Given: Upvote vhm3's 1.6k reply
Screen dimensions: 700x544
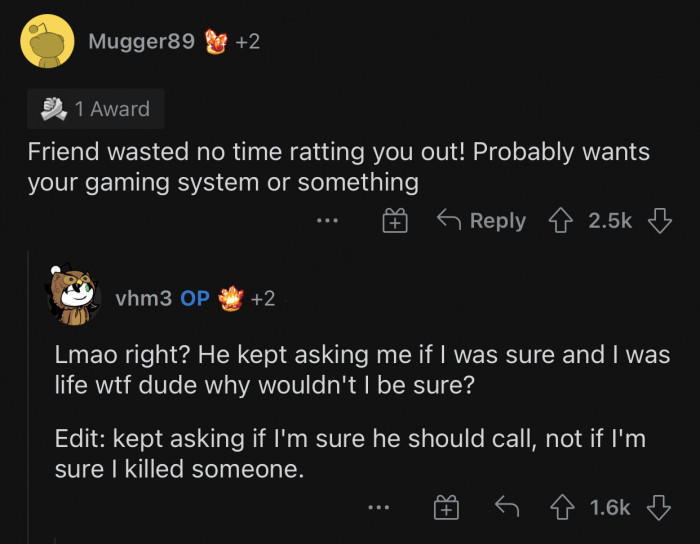Looking at the screenshot, I should (x=565, y=508).
